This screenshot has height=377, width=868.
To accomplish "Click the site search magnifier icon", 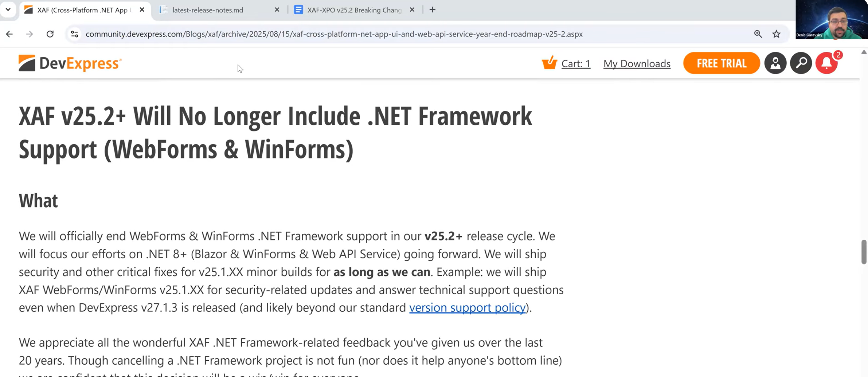I will [801, 63].
